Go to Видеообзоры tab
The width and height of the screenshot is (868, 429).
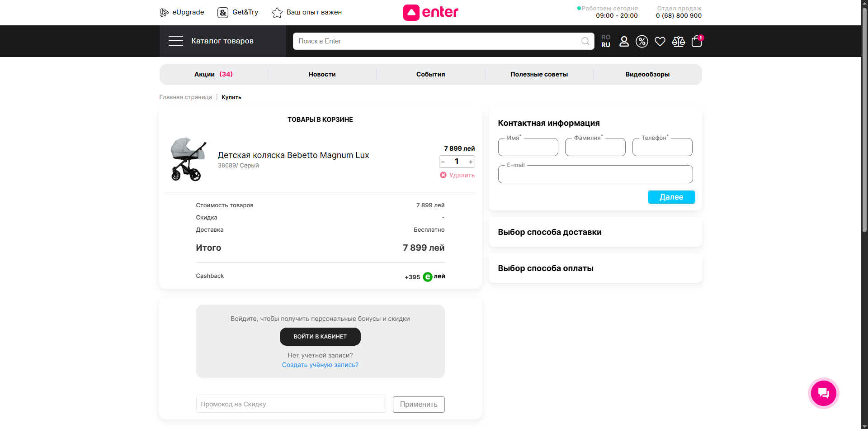[647, 74]
